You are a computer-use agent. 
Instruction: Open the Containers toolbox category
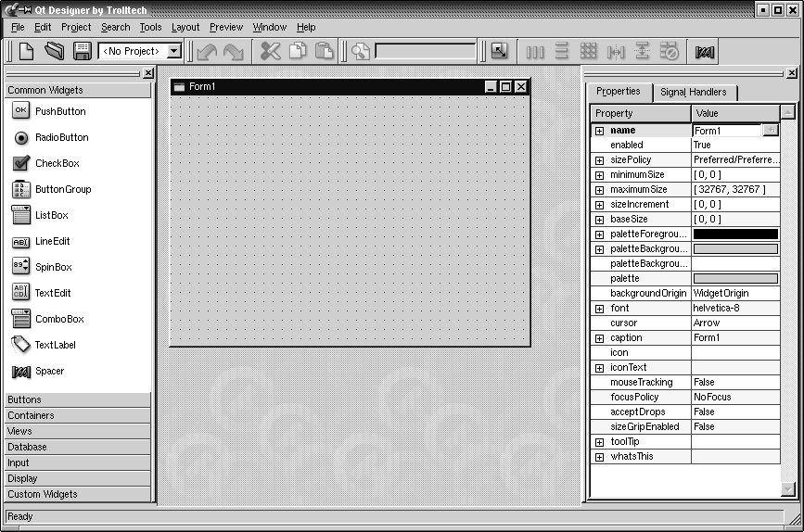click(x=78, y=415)
